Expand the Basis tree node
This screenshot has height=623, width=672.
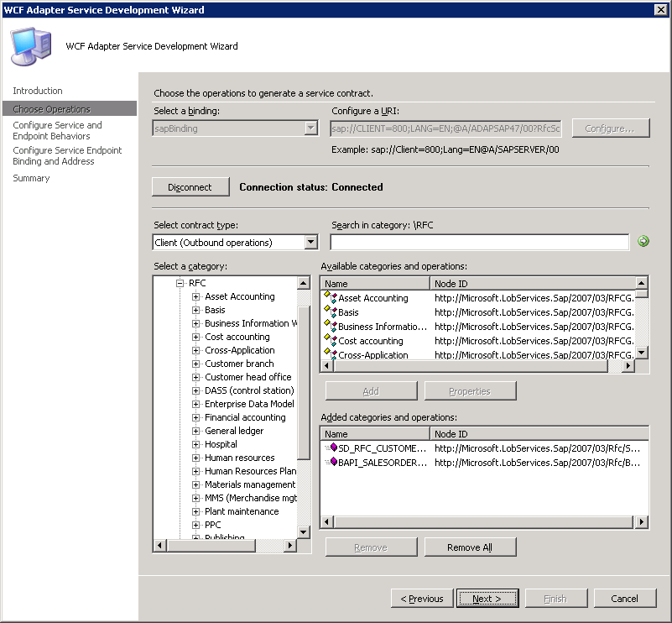pyautogui.click(x=195, y=310)
